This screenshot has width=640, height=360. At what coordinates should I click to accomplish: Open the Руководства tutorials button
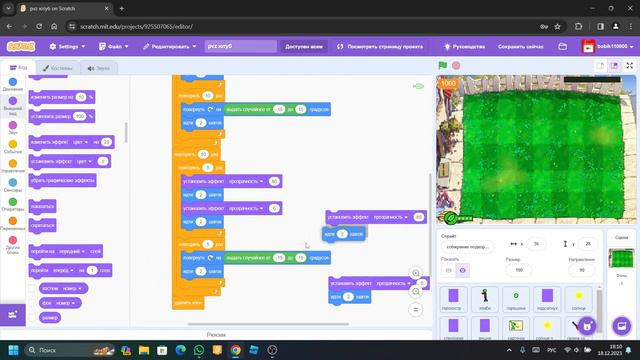pyautogui.click(x=464, y=47)
